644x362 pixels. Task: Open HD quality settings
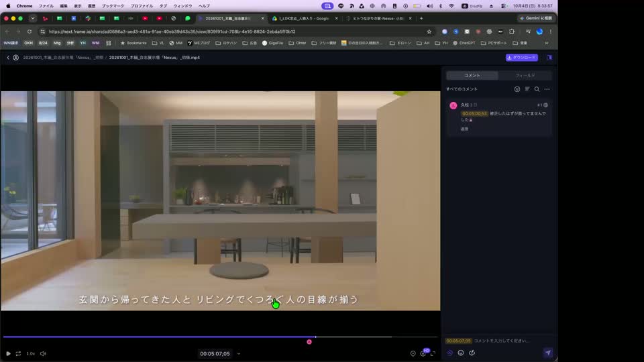(423, 353)
